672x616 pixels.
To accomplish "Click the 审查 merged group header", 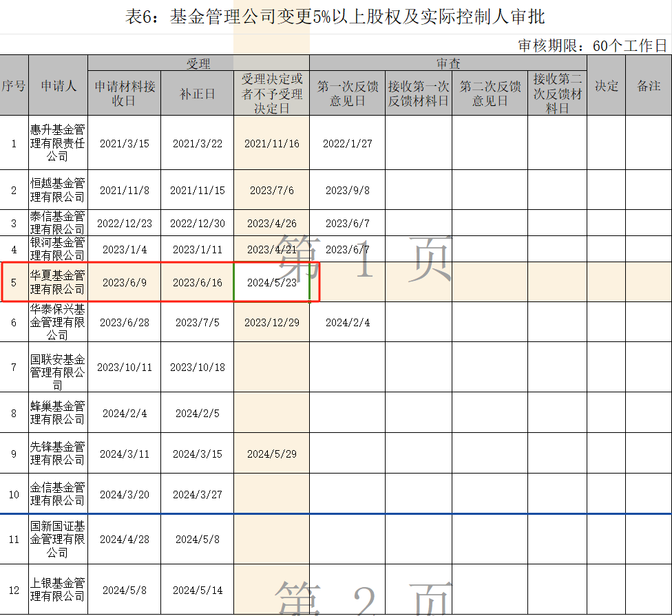I will tap(448, 63).
